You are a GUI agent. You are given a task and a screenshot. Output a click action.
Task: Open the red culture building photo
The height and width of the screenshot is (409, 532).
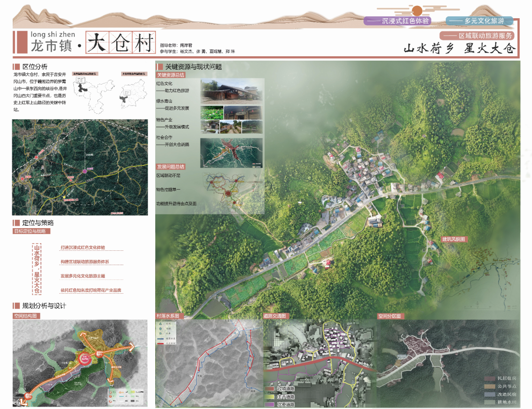(230, 91)
